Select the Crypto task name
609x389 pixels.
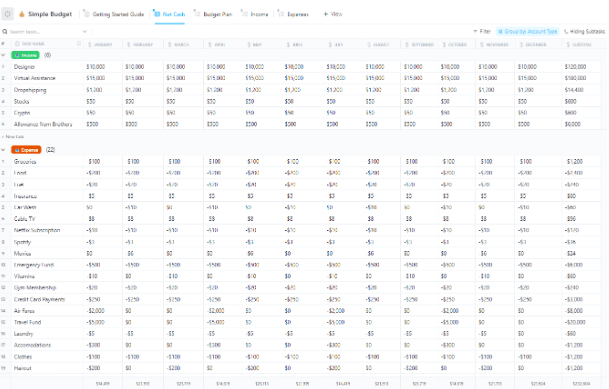point(22,113)
